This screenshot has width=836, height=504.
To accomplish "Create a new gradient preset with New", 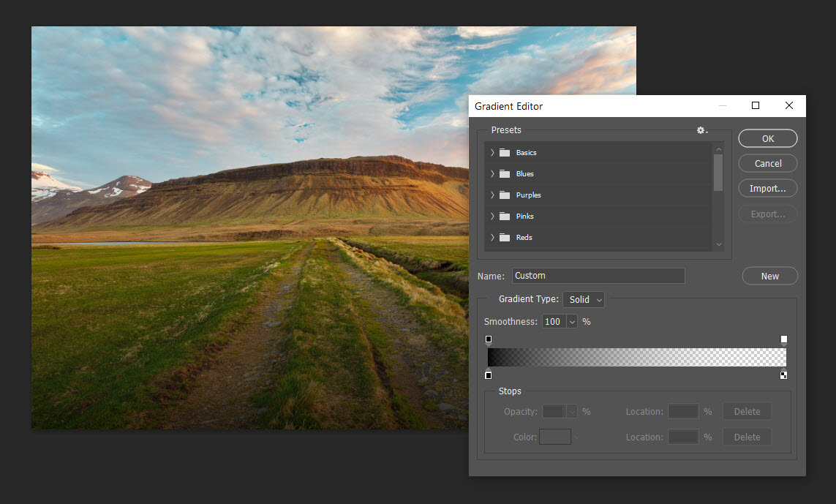I will [x=769, y=276].
